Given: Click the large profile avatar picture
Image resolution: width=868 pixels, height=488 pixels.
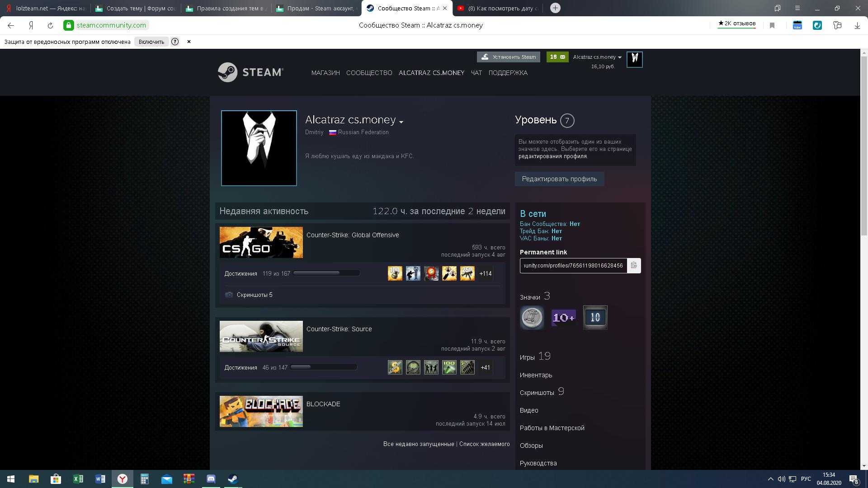Looking at the screenshot, I should [259, 148].
